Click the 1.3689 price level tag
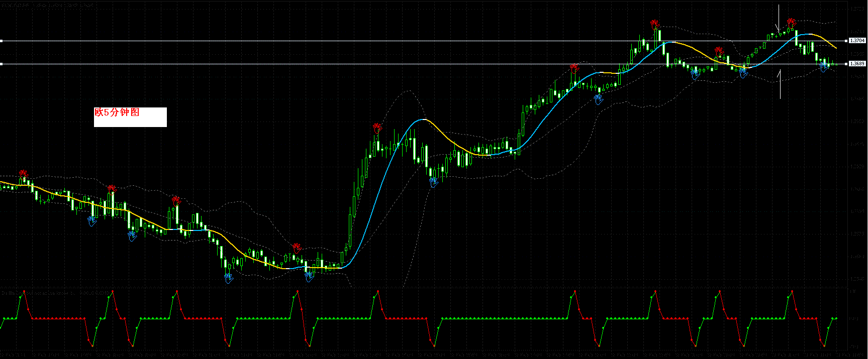This screenshot has height=359, width=868. coord(857,64)
